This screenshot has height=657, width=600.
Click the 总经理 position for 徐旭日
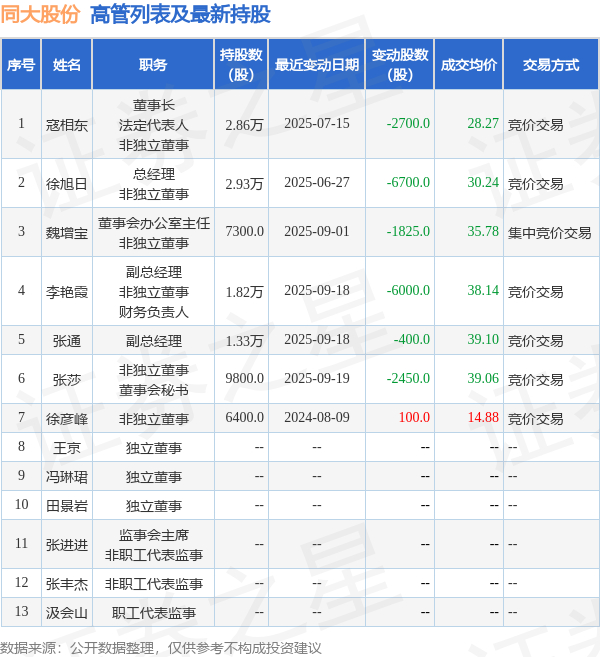pos(154,174)
